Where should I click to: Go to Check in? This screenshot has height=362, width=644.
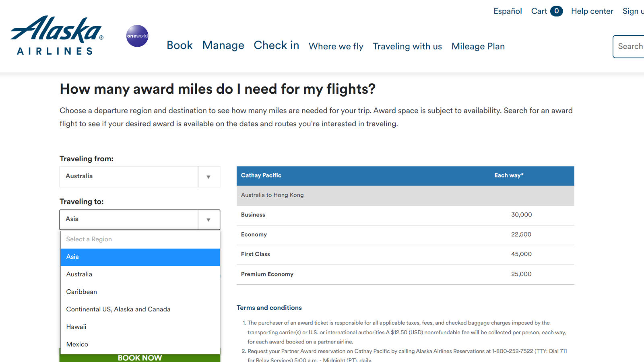click(276, 45)
